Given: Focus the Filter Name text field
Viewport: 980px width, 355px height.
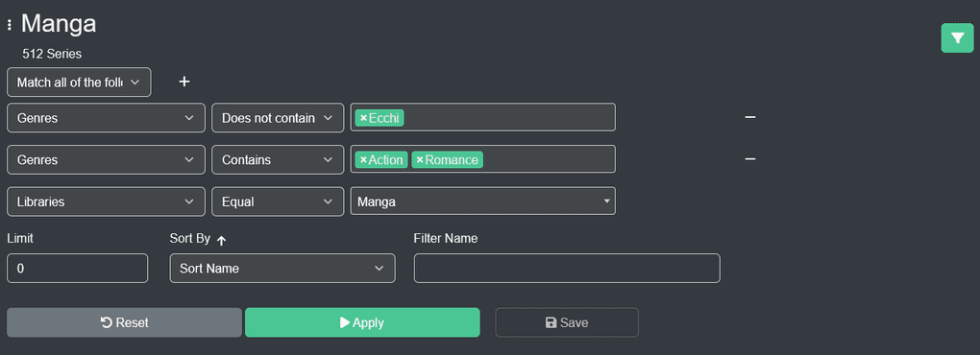Looking at the screenshot, I should coord(567,269).
